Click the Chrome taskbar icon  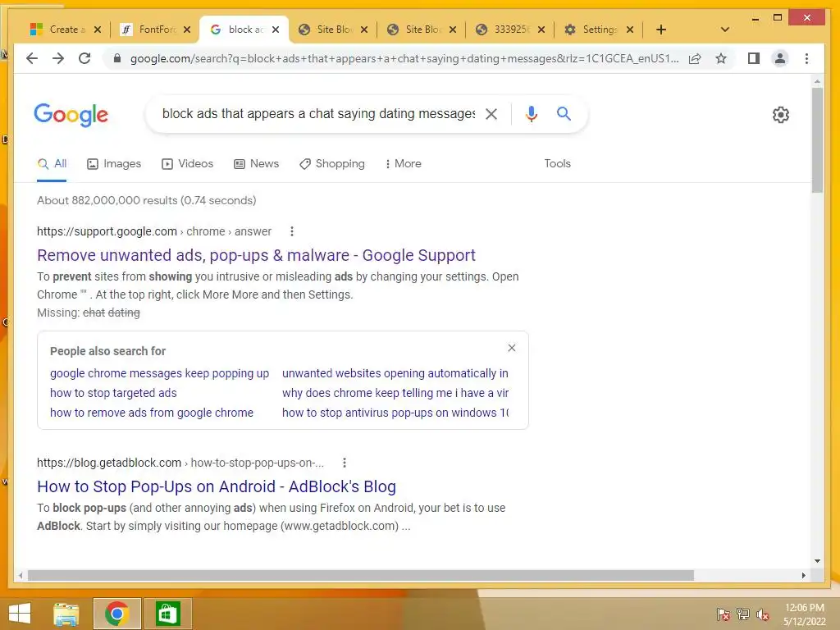coord(117,614)
